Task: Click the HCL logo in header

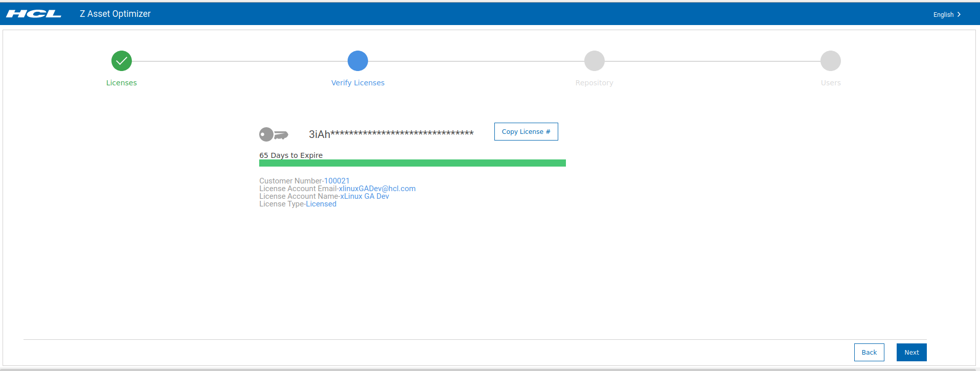Action: pos(34,14)
